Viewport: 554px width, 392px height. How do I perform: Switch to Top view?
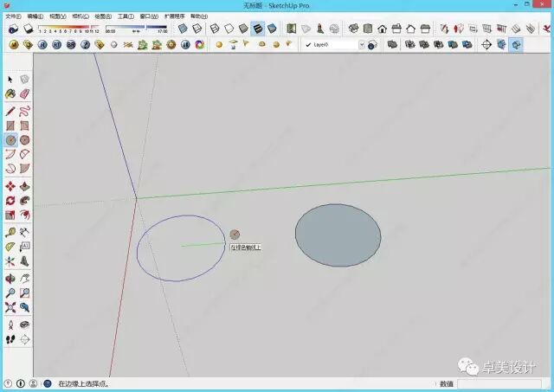(368, 29)
